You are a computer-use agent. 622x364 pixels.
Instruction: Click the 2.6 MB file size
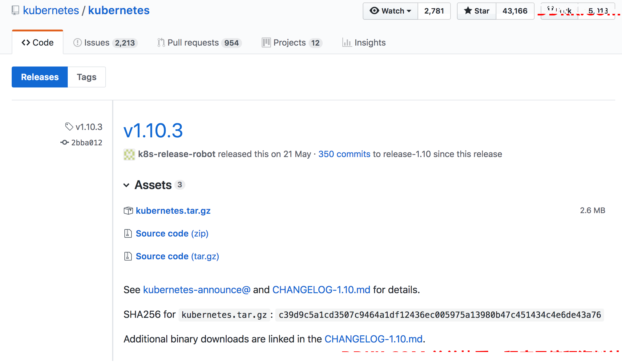tap(592, 210)
